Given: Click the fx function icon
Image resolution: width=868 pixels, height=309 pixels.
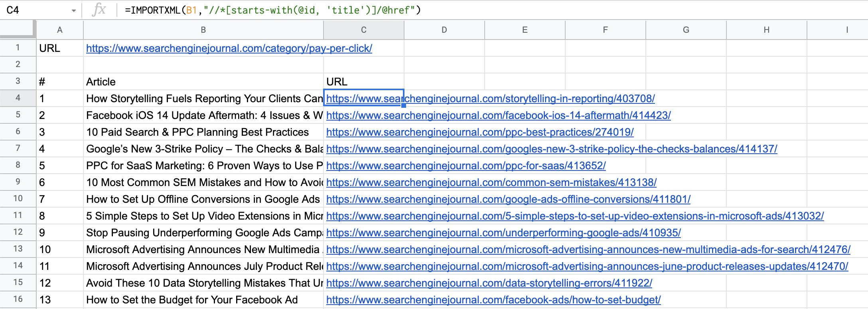Looking at the screenshot, I should [x=99, y=10].
